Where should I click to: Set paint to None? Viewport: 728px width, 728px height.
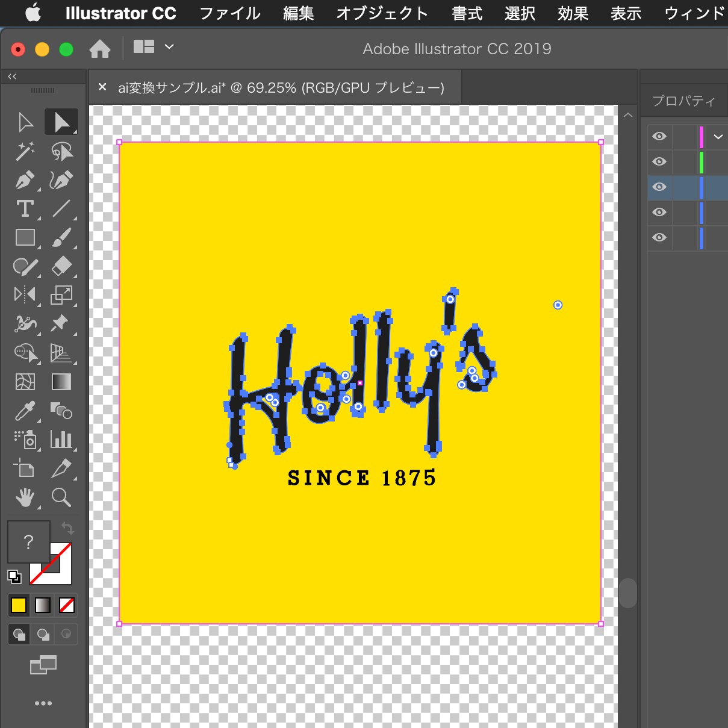coord(67,605)
